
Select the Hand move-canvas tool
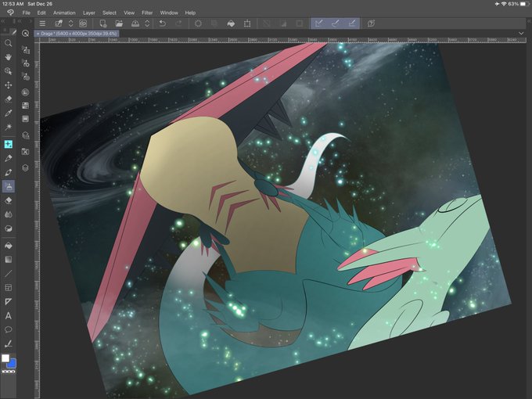click(x=8, y=57)
